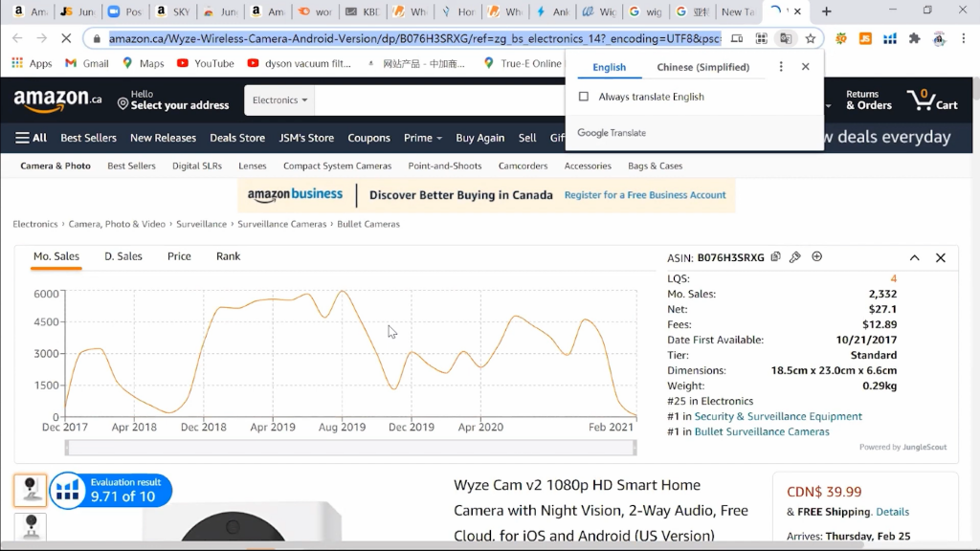Open the Amazon shopping cart
Viewport: 980px width, 551px height.
932,99
